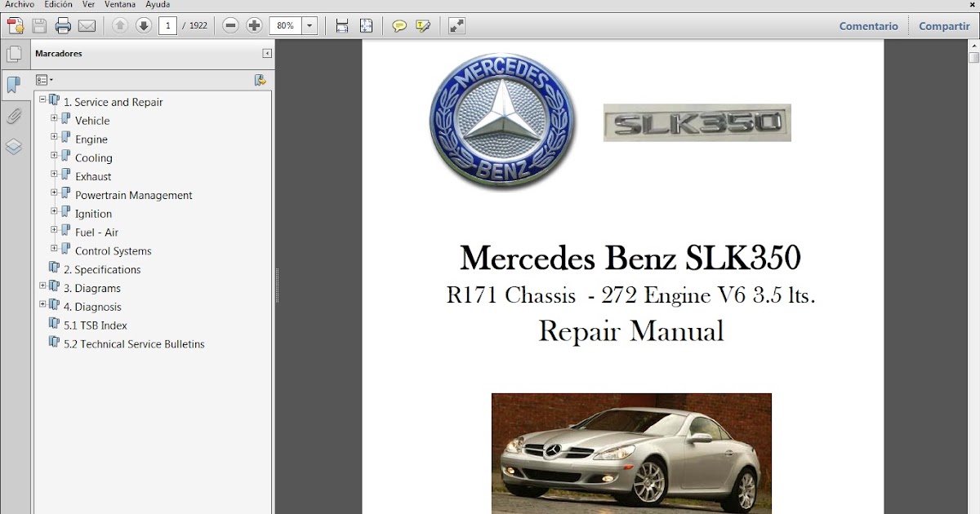Print the repair manual

[62, 25]
